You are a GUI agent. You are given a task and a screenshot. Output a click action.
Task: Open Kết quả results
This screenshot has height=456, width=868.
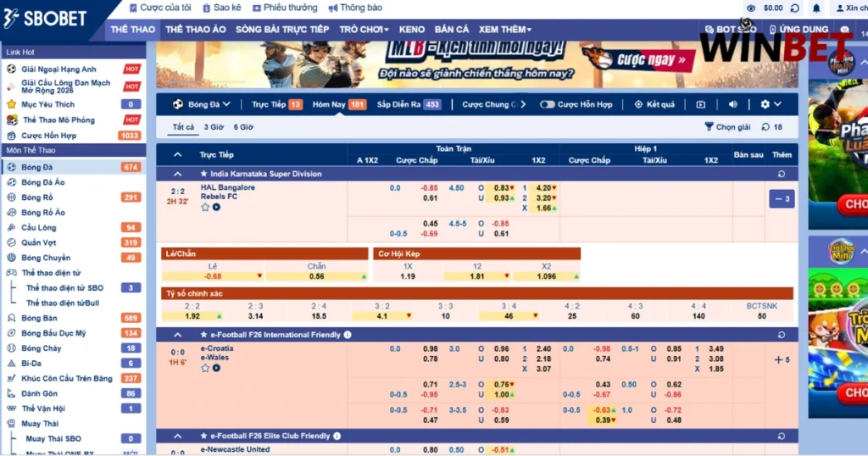[x=654, y=104]
